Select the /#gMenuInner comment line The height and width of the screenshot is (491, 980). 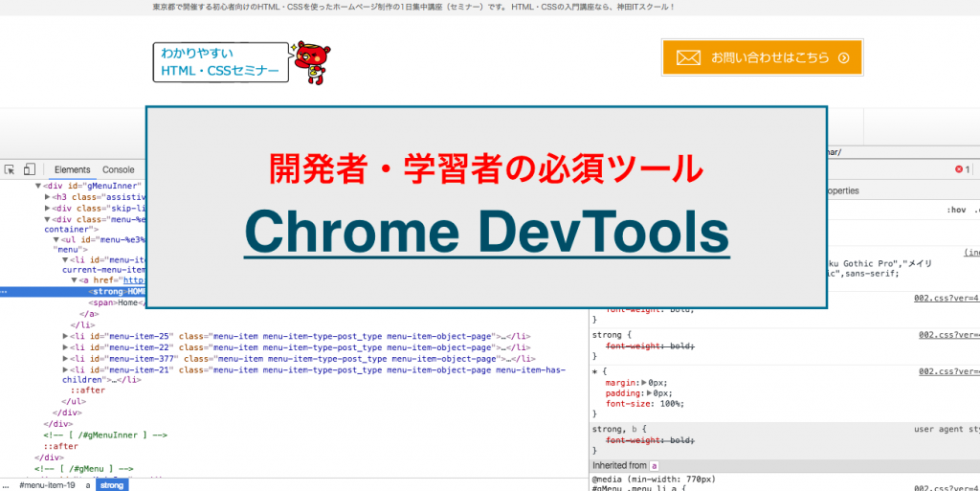(x=105, y=435)
